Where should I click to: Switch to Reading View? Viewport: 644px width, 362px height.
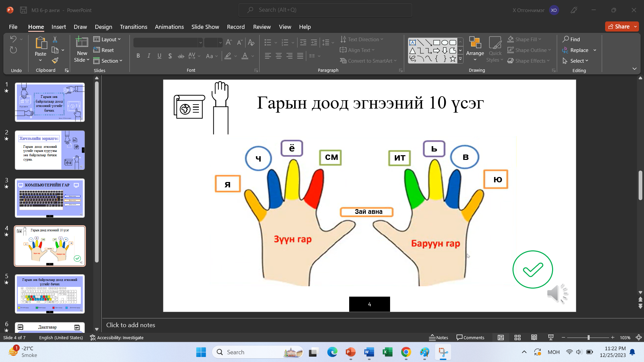[534, 338]
